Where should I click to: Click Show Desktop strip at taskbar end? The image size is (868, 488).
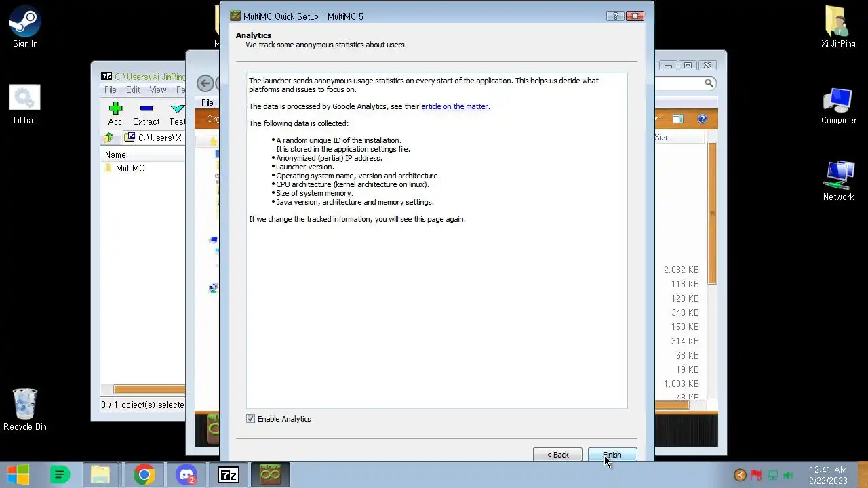[863, 475]
